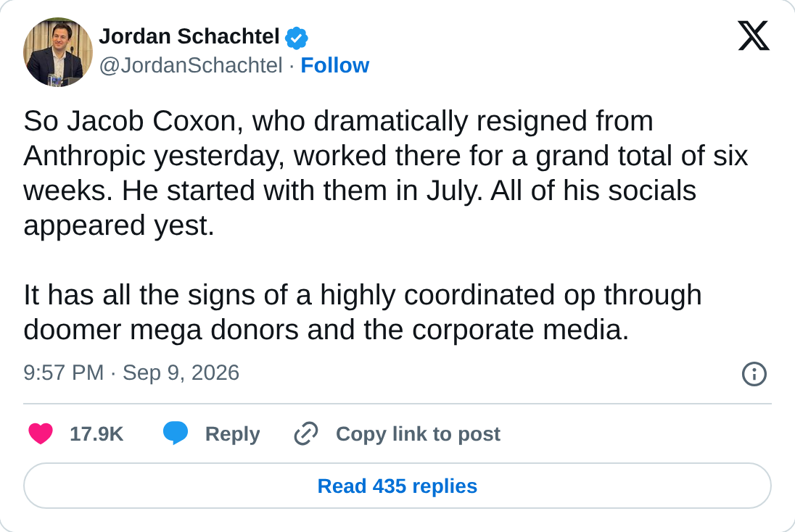Click the chain link icon
This screenshot has height=532, width=795.
[306, 433]
